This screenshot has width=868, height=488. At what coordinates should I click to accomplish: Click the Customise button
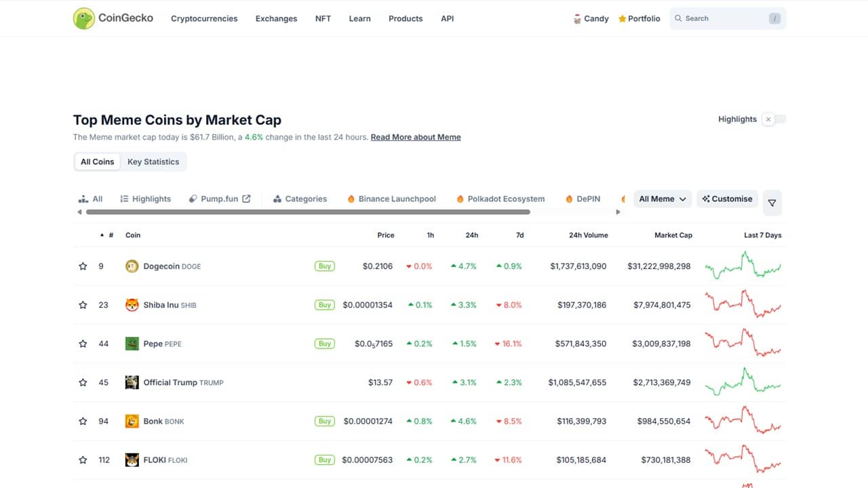coord(727,199)
